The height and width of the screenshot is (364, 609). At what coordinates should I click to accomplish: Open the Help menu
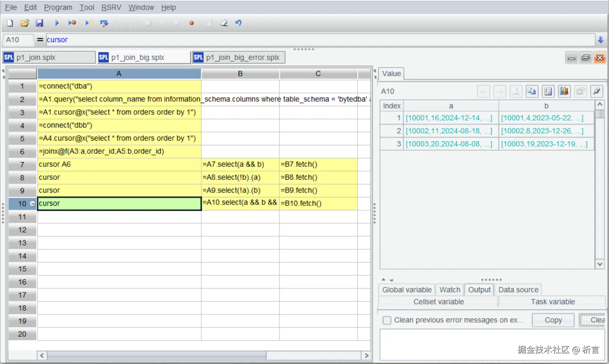tap(168, 7)
